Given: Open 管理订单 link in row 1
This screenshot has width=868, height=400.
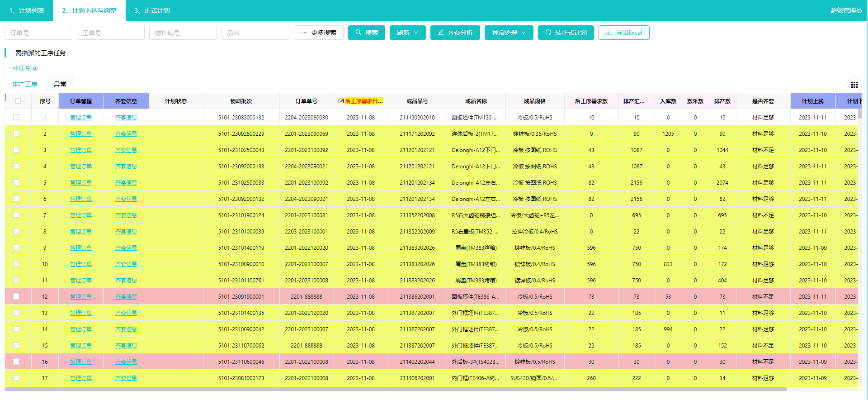Looking at the screenshot, I should pyautogui.click(x=81, y=117).
